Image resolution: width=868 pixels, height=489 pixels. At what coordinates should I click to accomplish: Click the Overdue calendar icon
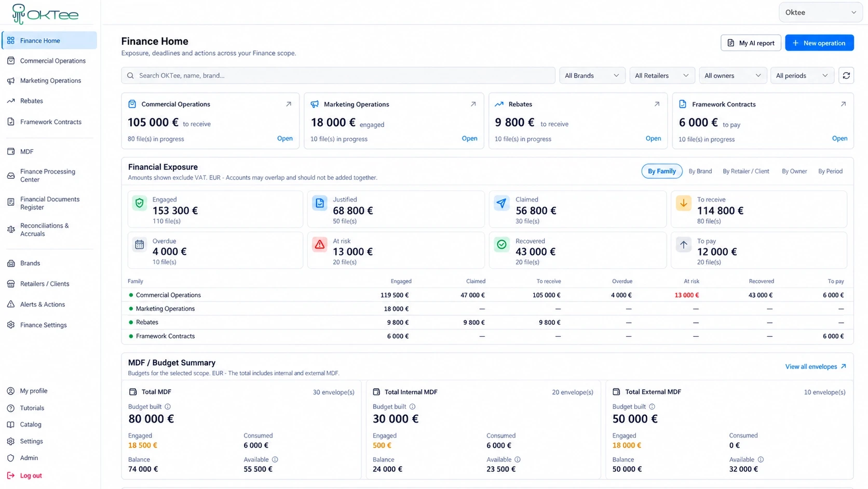[x=139, y=245]
